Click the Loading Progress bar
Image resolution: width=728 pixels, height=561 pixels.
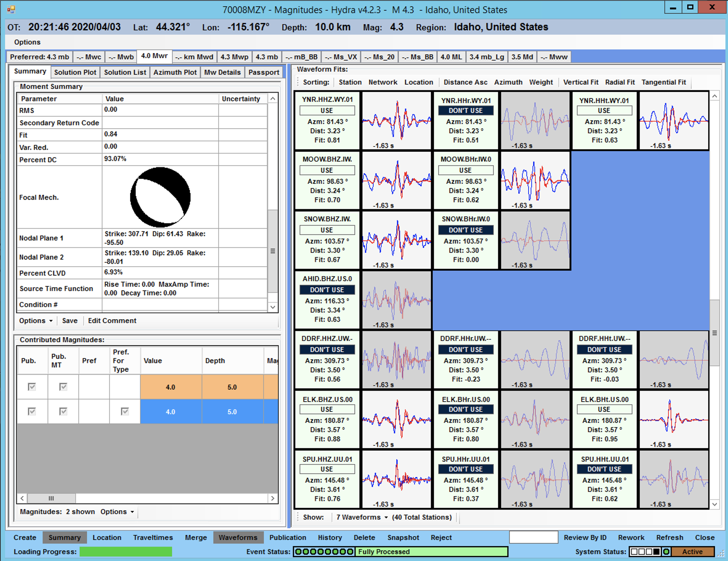point(126,552)
